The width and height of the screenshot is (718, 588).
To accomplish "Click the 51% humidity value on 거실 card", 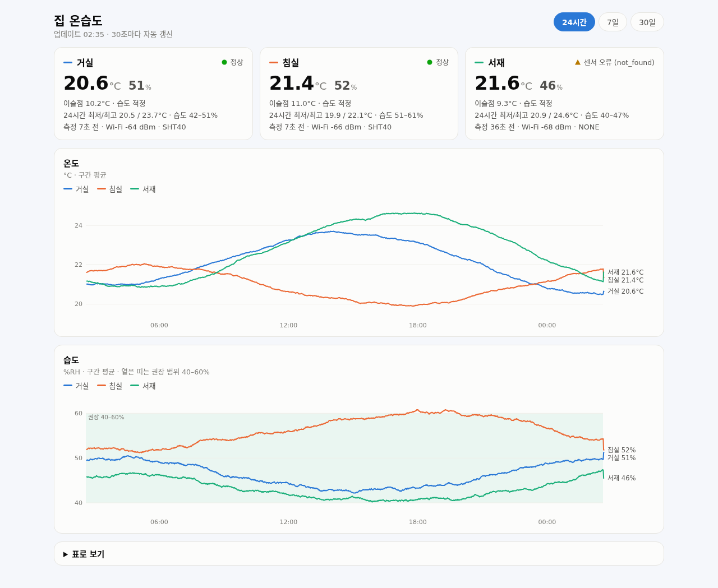I will (x=140, y=85).
